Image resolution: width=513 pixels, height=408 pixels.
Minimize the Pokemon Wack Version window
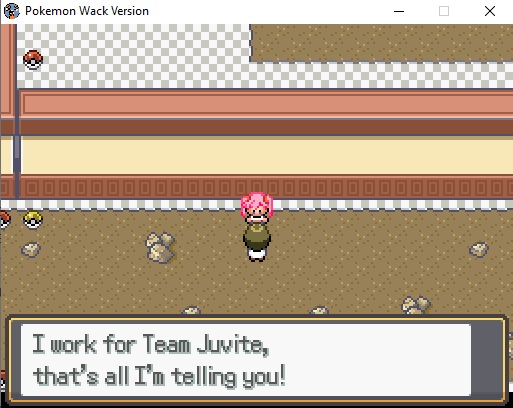tap(399, 11)
